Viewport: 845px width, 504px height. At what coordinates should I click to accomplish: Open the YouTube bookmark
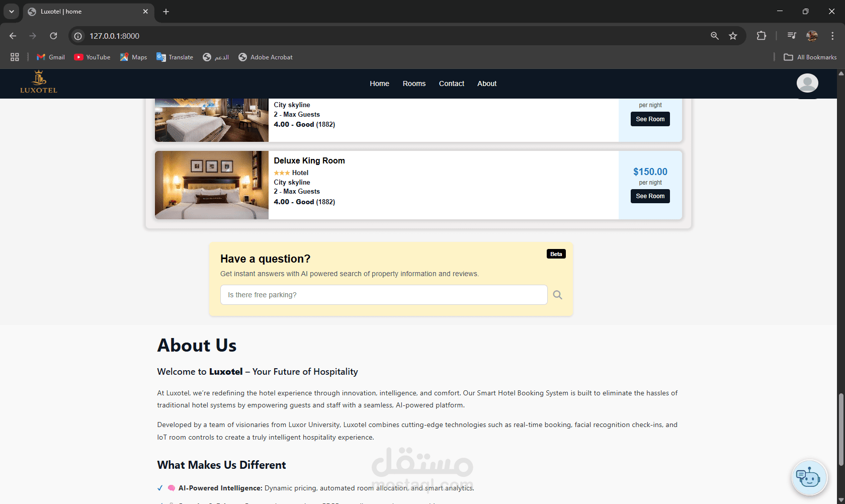coord(93,57)
